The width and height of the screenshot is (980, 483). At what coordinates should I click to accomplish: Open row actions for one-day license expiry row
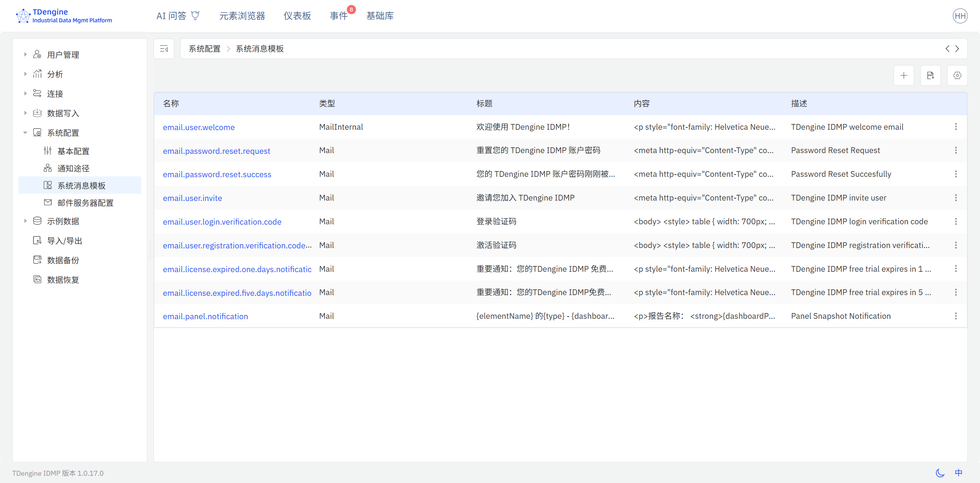click(956, 269)
